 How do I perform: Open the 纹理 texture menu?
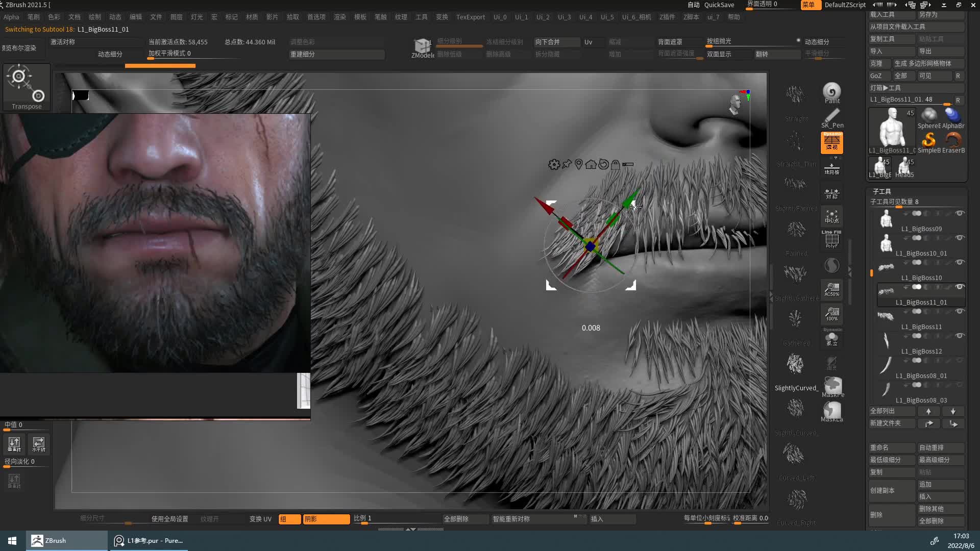point(401,17)
